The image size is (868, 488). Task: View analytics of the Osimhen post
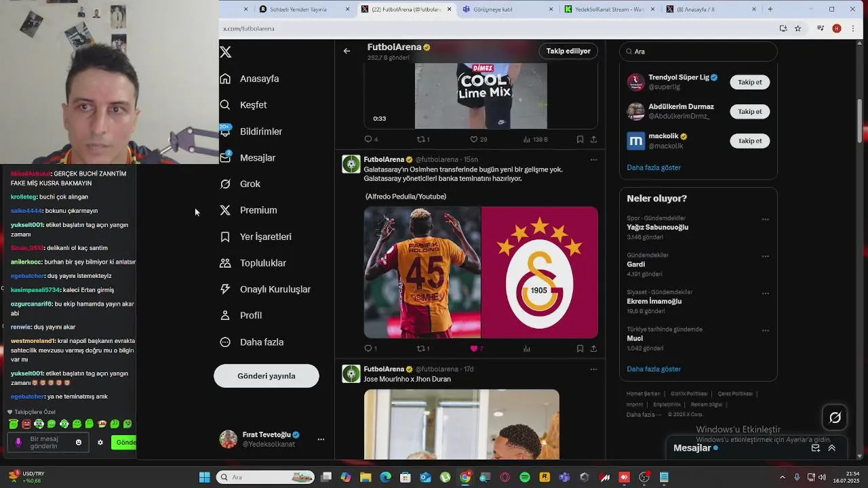pos(526,348)
